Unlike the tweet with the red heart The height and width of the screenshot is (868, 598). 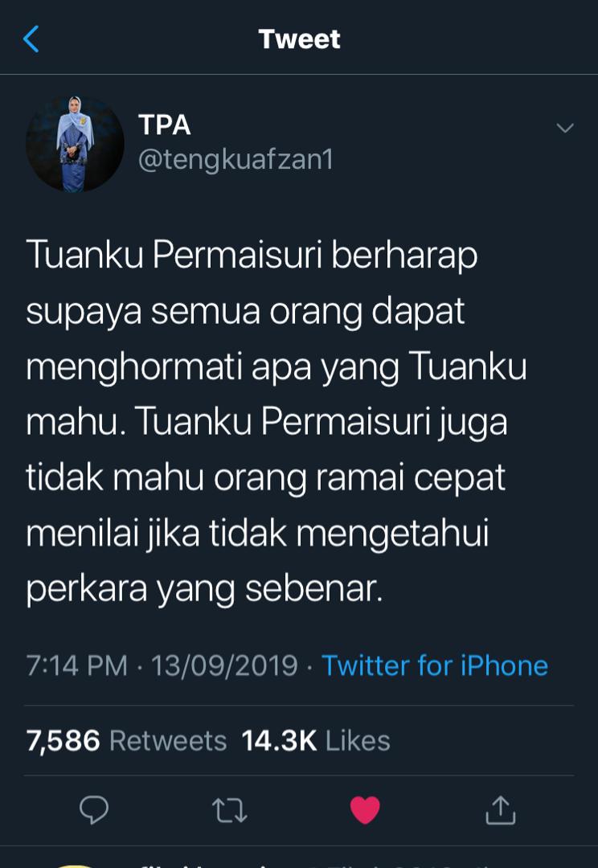click(365, 810)
